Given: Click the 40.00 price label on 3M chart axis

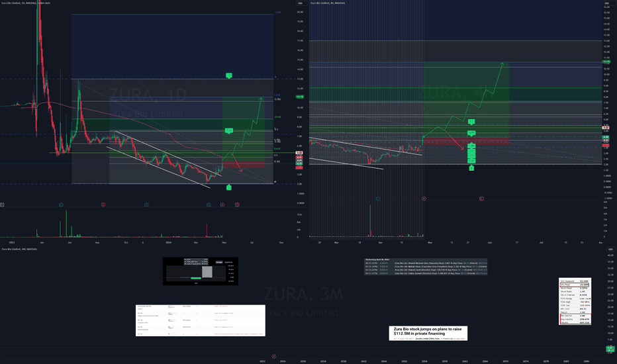Looking at the screenshot, I should 610,255.
